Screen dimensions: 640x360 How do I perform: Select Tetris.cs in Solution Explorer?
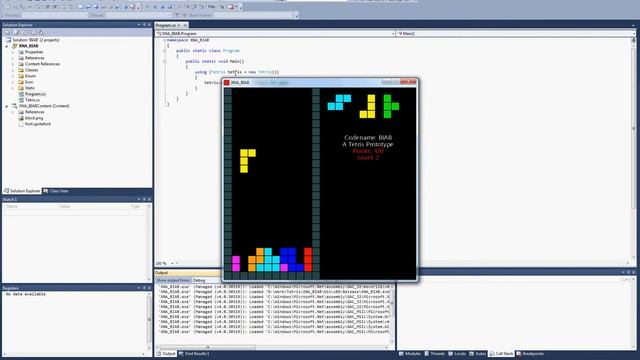click(x=32, y=100)
